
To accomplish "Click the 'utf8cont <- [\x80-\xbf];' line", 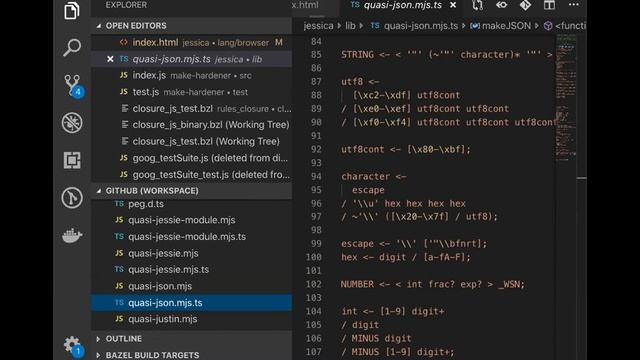I will 406,149.
